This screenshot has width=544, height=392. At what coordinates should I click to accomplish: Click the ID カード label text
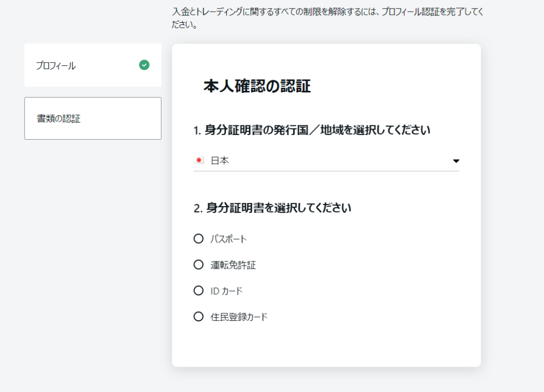[x=226, y=291]
